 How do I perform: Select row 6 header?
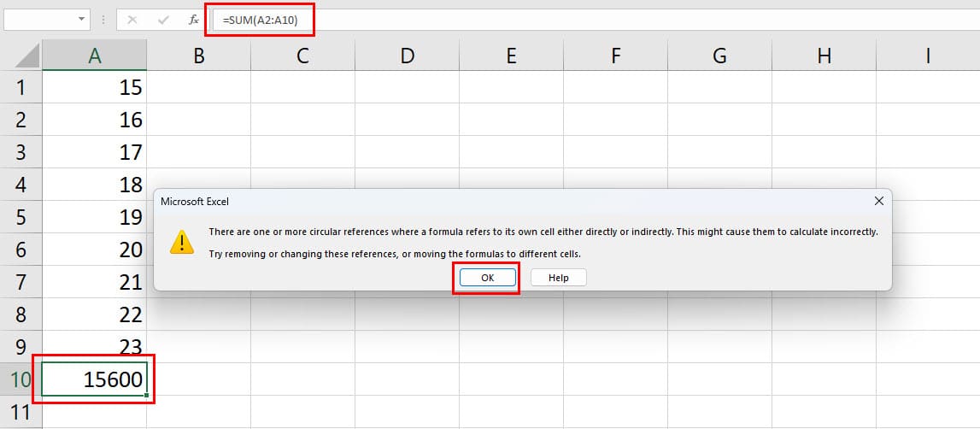tap(21, 250)
